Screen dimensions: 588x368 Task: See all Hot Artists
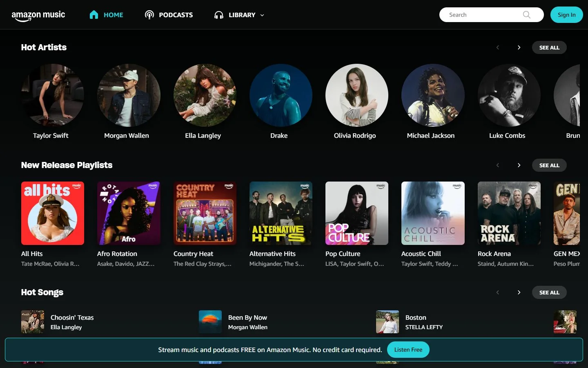(549, 47)
